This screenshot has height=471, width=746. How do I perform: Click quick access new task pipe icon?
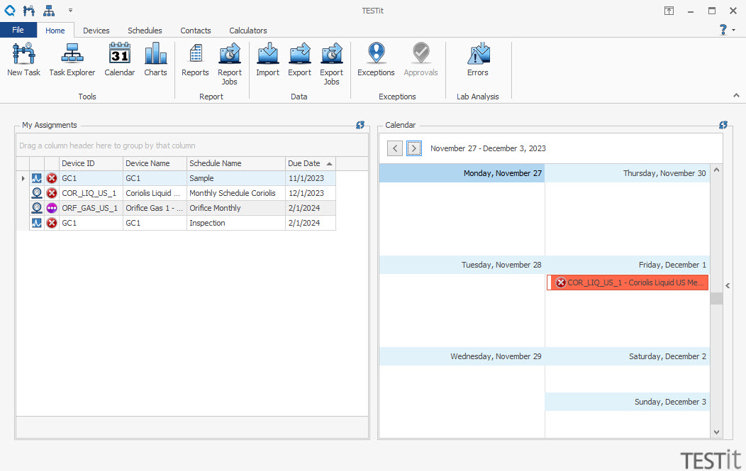click(29, 10)
